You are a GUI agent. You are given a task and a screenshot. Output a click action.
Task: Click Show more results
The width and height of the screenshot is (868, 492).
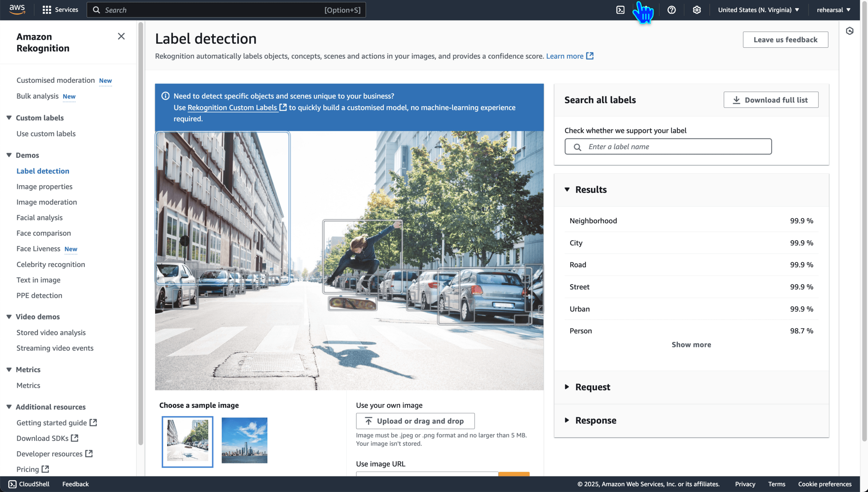[691, 344]
